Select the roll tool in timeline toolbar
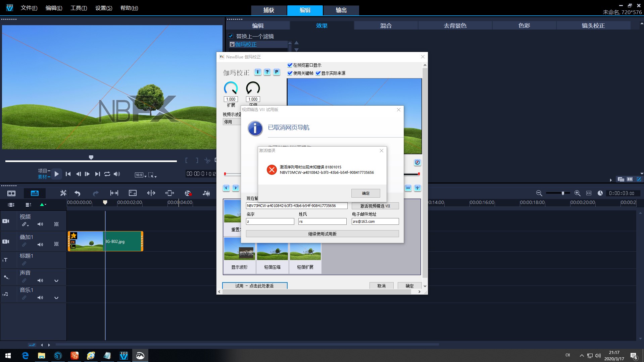The height and width of the screenshot is (362, 644). [151, 193]
